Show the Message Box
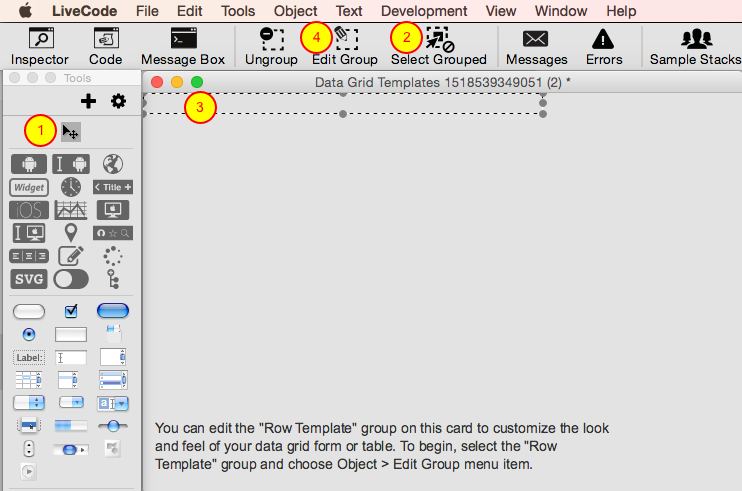 [x=183, y=46]
